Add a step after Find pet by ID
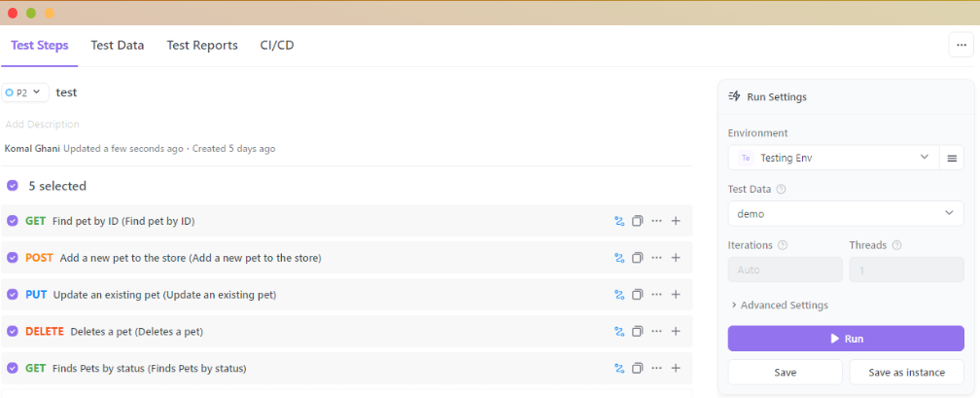Screen dimensions: 980x398 676,221
